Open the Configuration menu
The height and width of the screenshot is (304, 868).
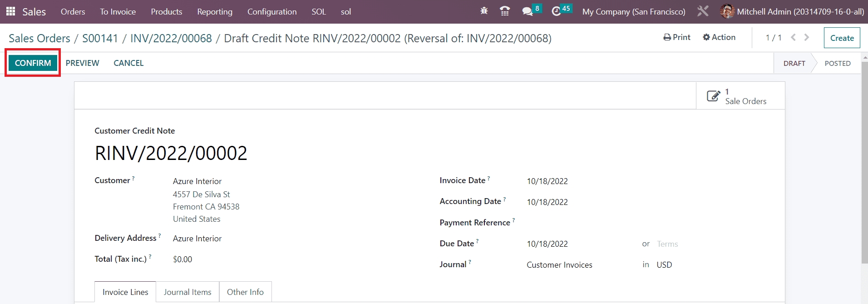pos(271,12)
